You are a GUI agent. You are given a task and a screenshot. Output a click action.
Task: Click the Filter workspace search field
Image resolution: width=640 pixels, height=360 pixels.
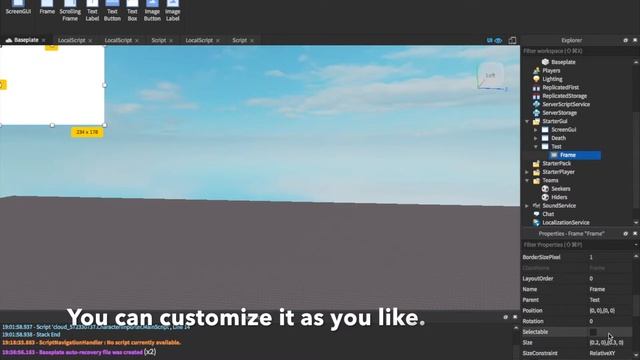tap(579, 51)
